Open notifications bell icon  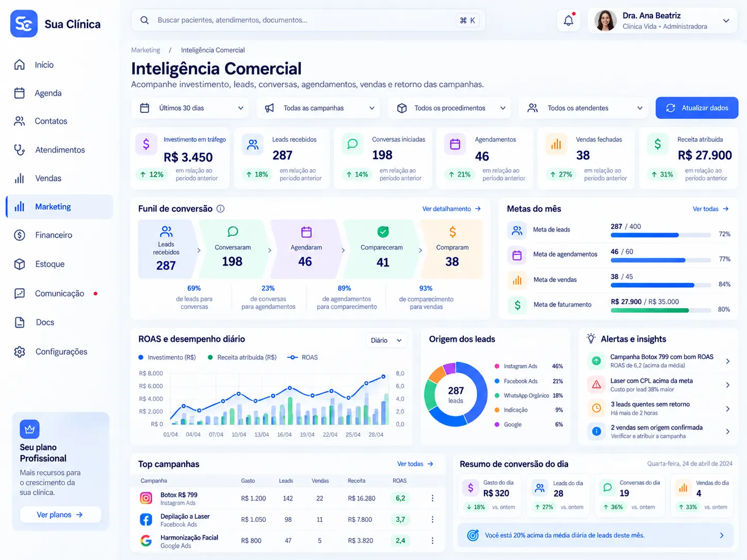569,21
